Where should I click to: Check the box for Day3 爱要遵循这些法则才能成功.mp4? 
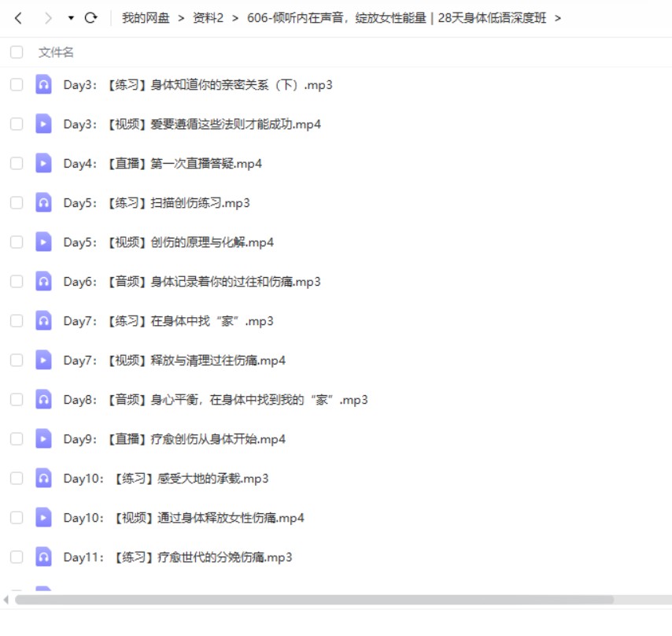17,124
